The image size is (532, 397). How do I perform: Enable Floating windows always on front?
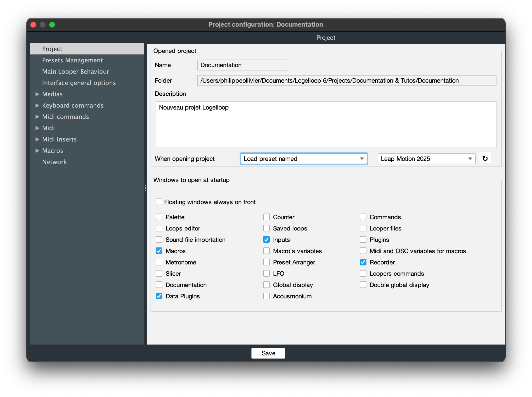(x=159, y=202)
